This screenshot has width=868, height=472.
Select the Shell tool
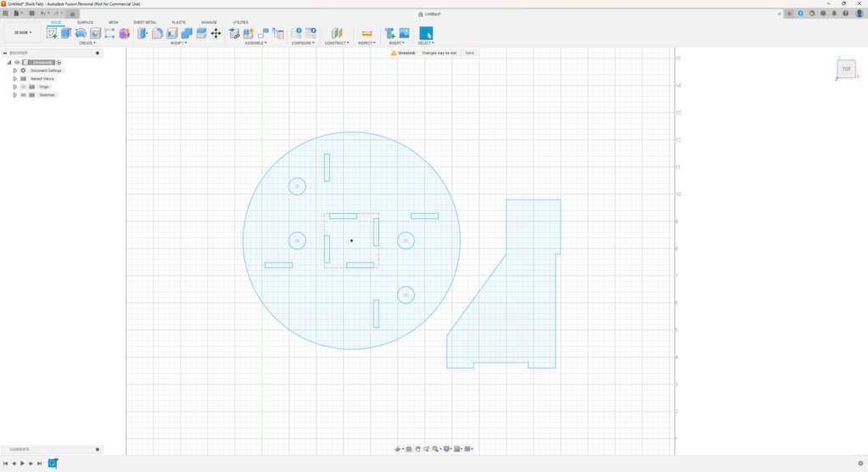click(172, 33)
